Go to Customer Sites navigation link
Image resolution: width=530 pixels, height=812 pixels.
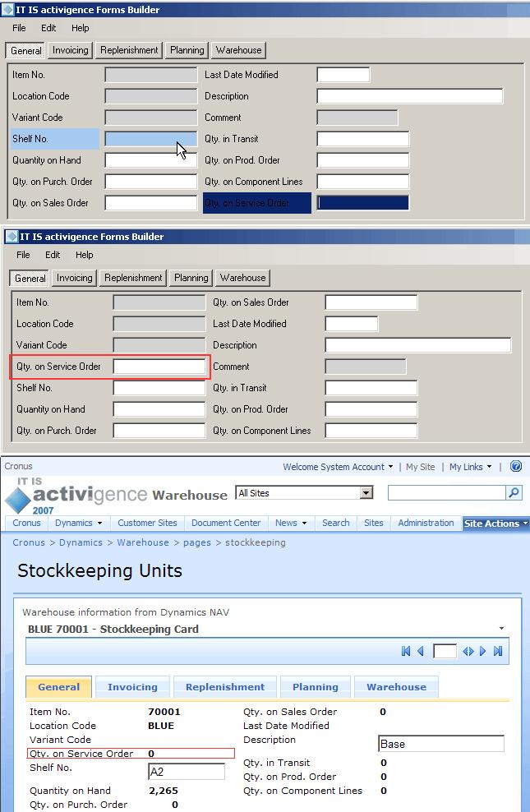click(x=148, y=523)
